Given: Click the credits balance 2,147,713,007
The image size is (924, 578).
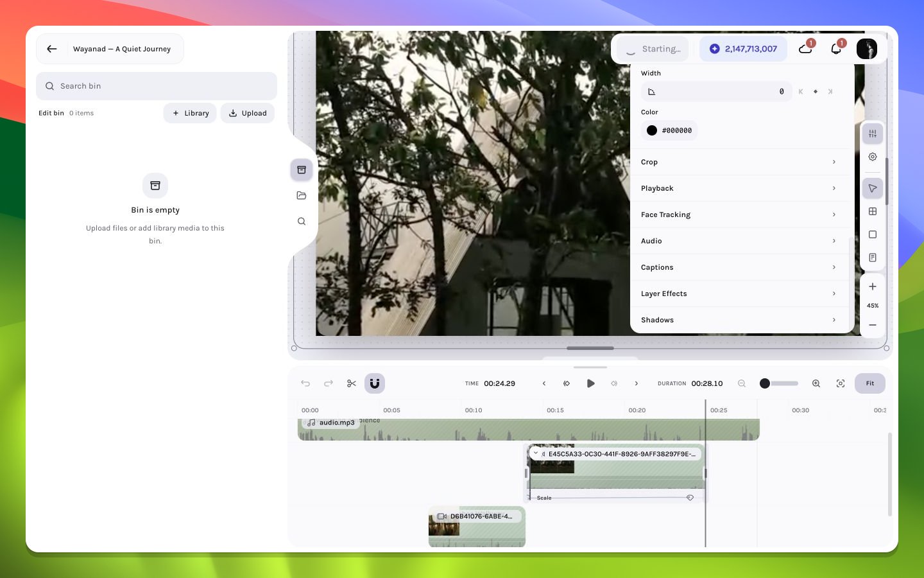Looking at the screenshot, I should [743, 49].
